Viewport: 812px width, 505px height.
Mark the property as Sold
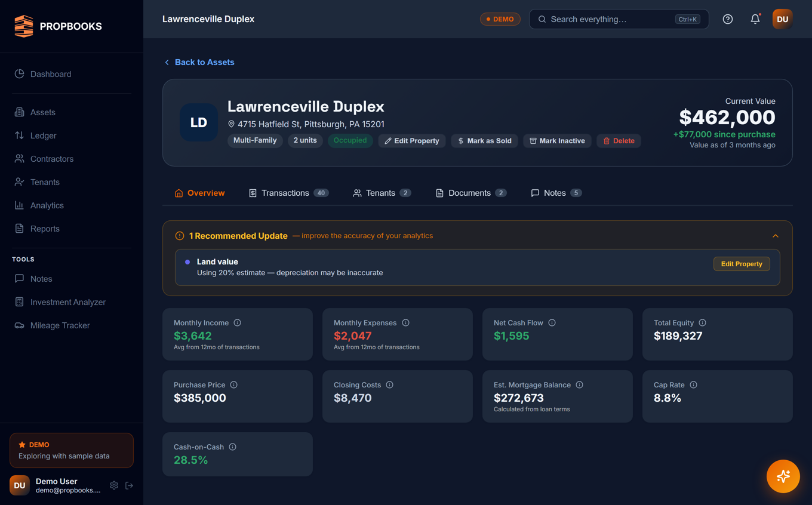[x=485, y=141]
